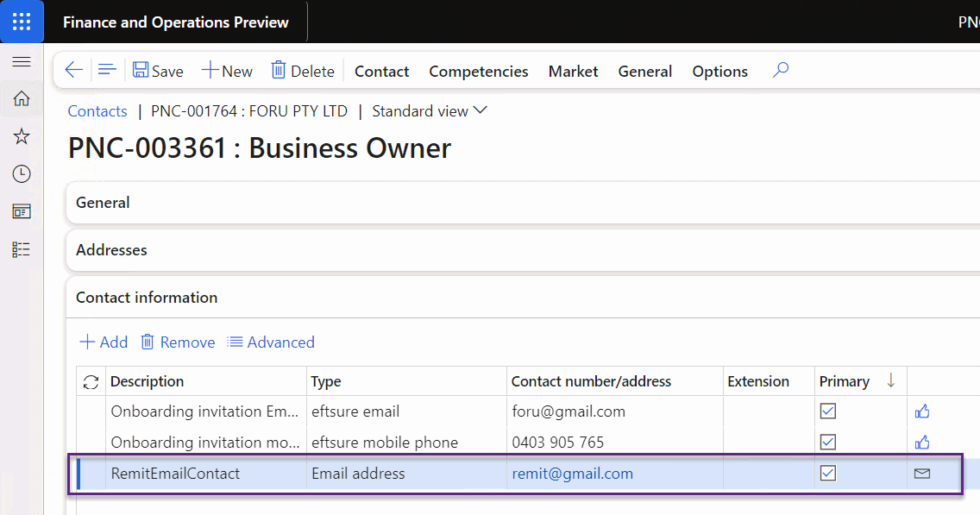
Task: Open the app launcher waffle icon
Action: 22,22
